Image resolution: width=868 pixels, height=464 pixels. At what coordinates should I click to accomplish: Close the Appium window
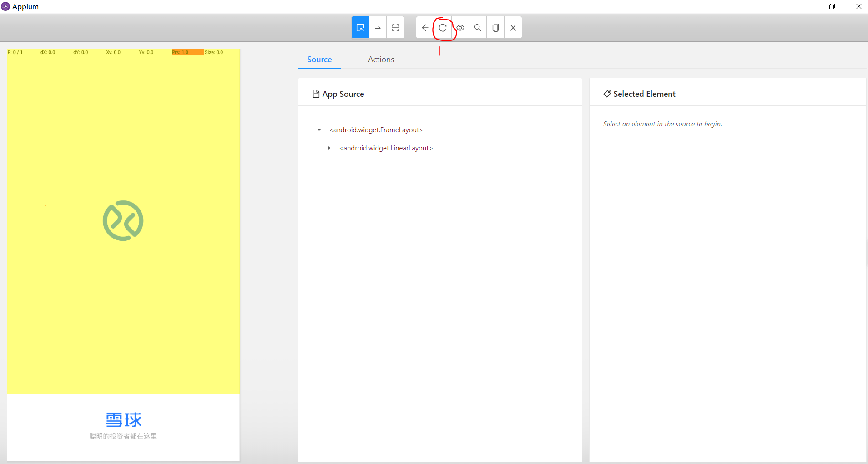859,6
